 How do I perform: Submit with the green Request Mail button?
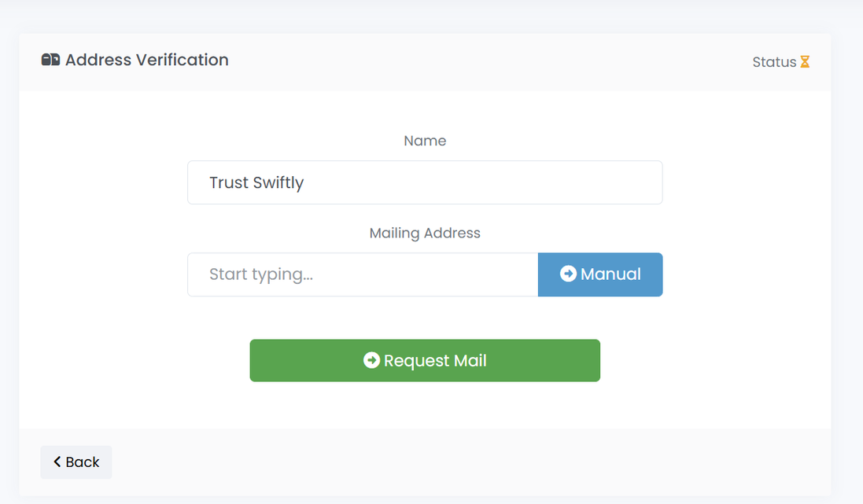click(425, 360)
